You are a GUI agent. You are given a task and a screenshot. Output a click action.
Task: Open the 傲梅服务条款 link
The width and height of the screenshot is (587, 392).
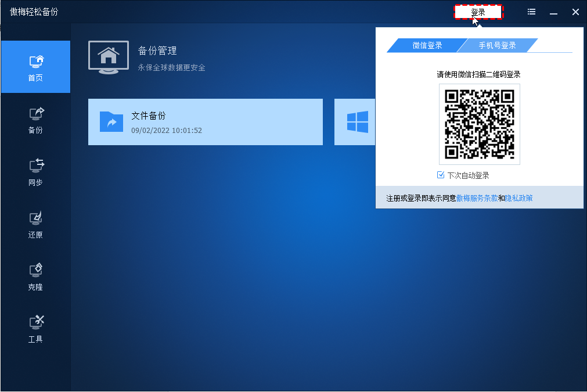point(477,198)
